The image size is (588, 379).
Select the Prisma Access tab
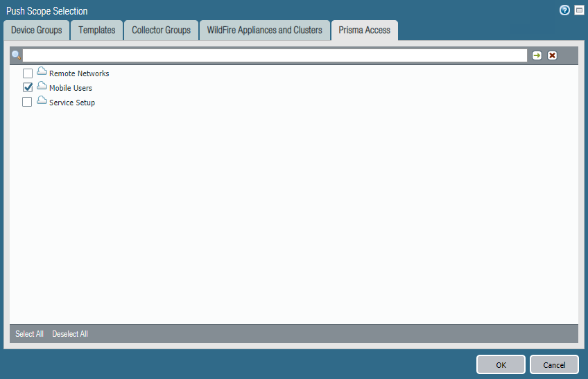pyautogui.click(x=365, y=30)
